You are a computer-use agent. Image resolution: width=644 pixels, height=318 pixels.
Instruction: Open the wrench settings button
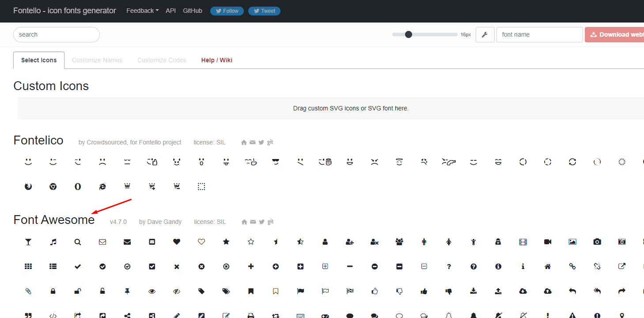point(485,34)
